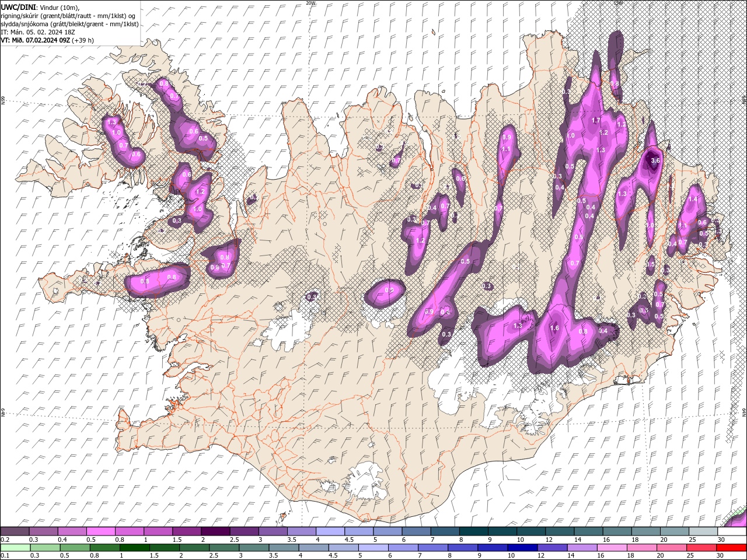Click the 3.6 precipitation value on the map
Screen dimensions: 747x560
click(x=655, y=160)
